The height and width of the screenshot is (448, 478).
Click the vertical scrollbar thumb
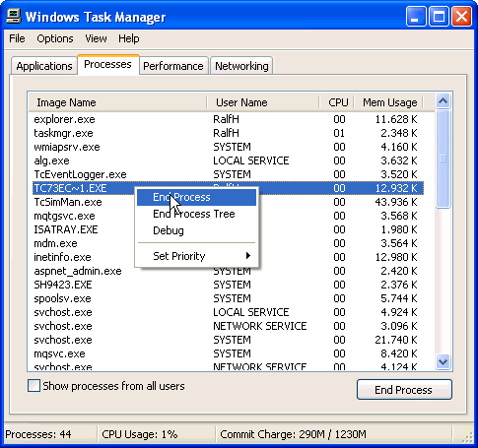tap(443, 159)
